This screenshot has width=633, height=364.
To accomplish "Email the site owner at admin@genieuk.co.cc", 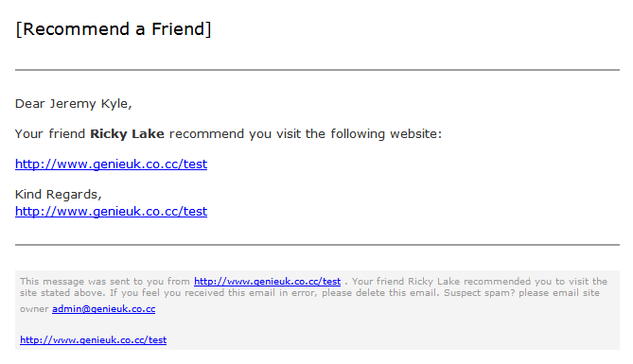I will pyautogui.click(x=104, y=309).
